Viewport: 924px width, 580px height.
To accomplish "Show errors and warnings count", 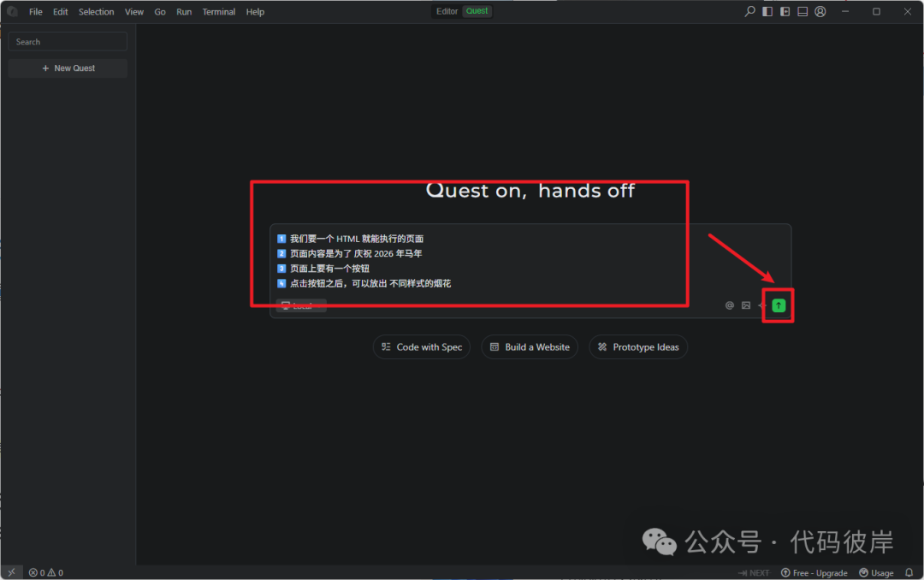I will point(46,572).
